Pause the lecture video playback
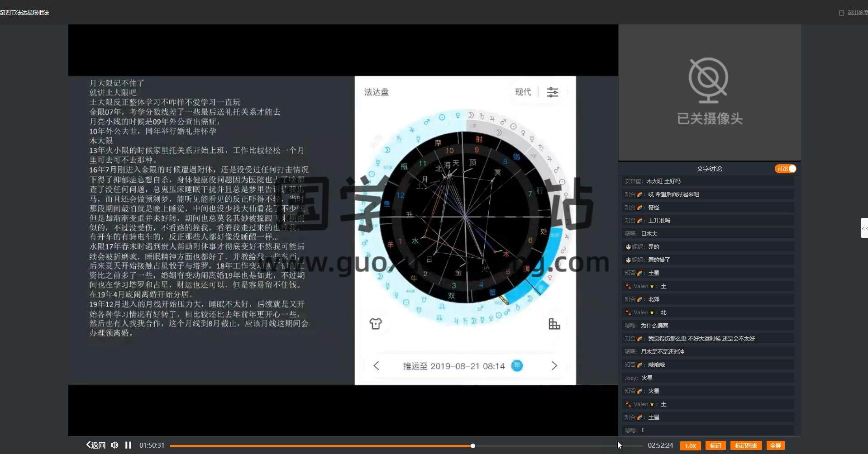The width and height of the screenshot is (868, 454). click(x=129, y=445)
